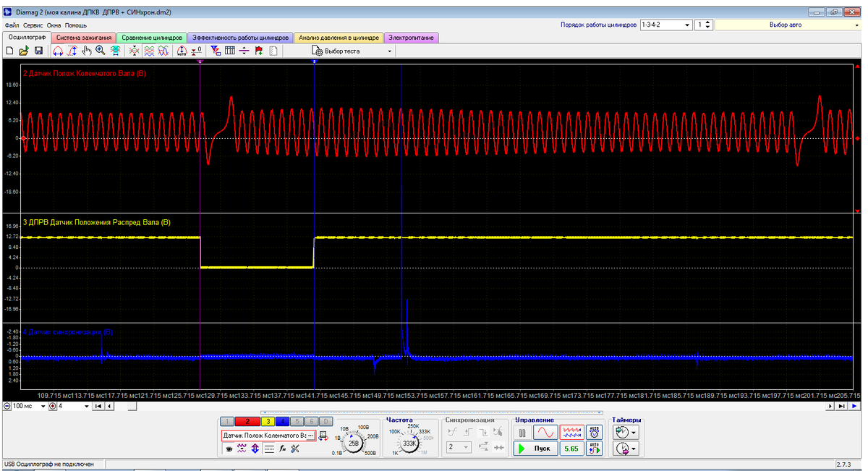The height and width of the screenshot is (471, 868).
Task: Click the filter funnel toolbar icon
Action: pos(216,51)
